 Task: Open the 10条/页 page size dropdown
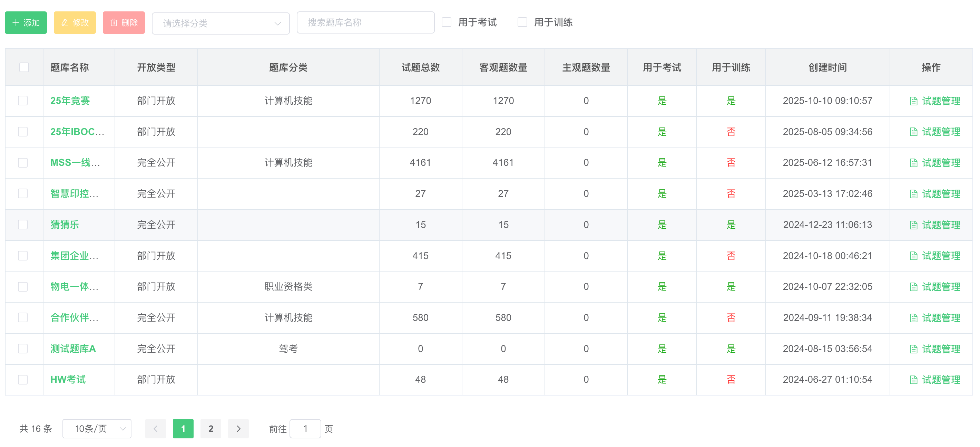(97, 429)
